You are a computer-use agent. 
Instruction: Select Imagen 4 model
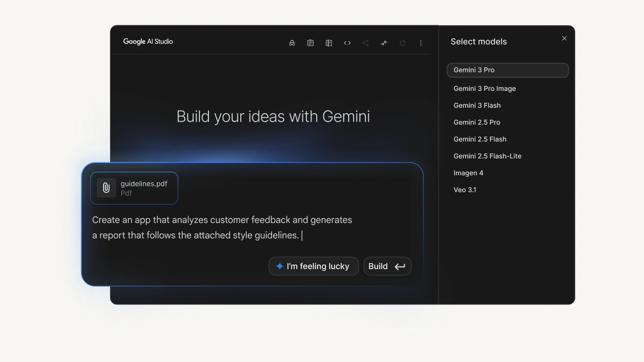tap(469, 173)
